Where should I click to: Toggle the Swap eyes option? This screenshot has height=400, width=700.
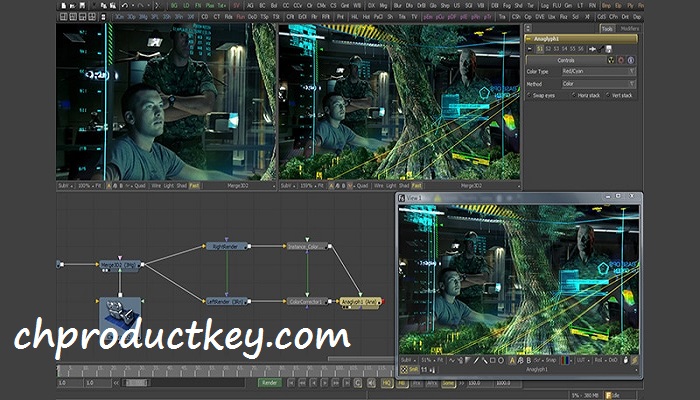(541, 95)
